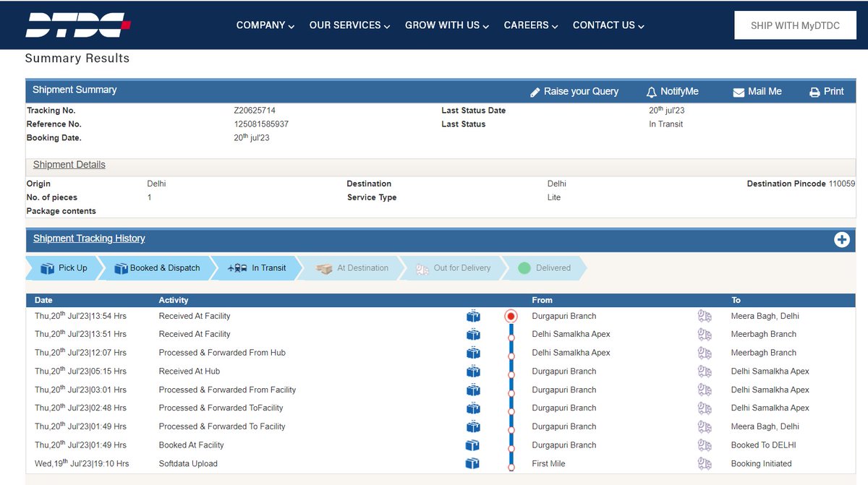868x485 pixels.
Task: Click the Received At Hub activity text
Action: click(x=190, y=372)
